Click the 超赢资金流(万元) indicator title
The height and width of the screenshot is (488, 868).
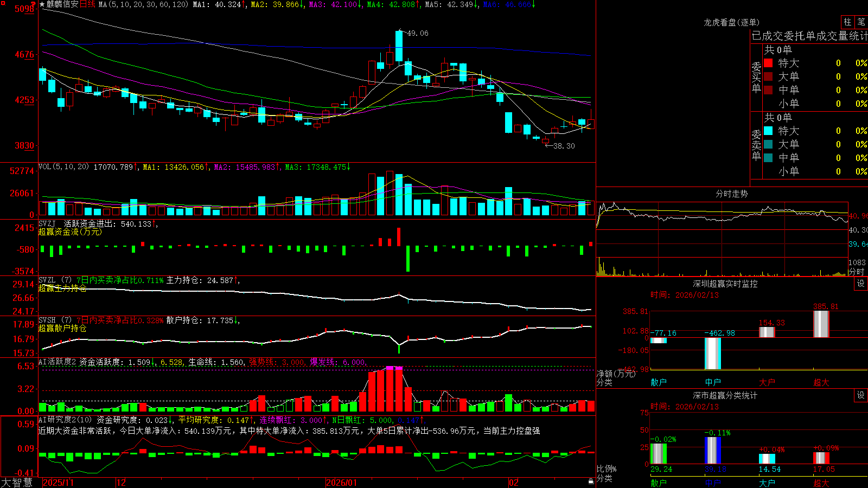pyautogui.click(x=70, y=232)
